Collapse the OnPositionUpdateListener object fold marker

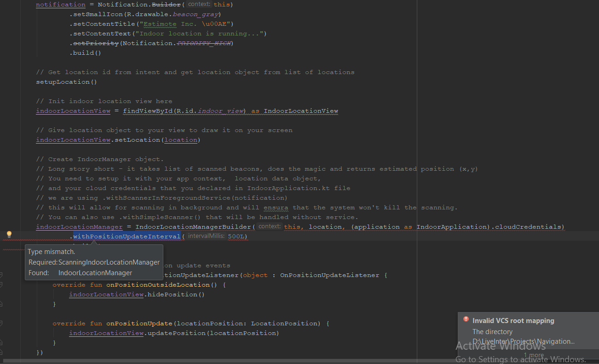pyautogui.click(x=1, y=275)
